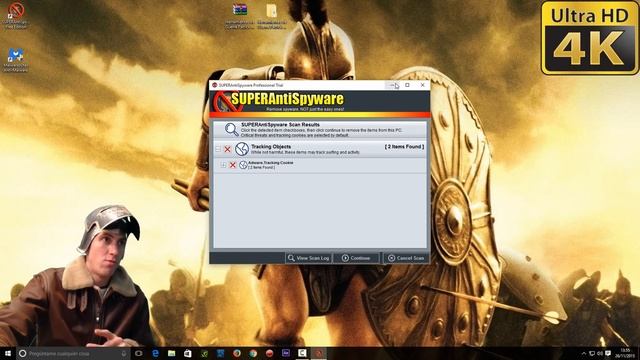640x360 pixels.
Task: Open volume control tray icon
Action: coord(600,353)
